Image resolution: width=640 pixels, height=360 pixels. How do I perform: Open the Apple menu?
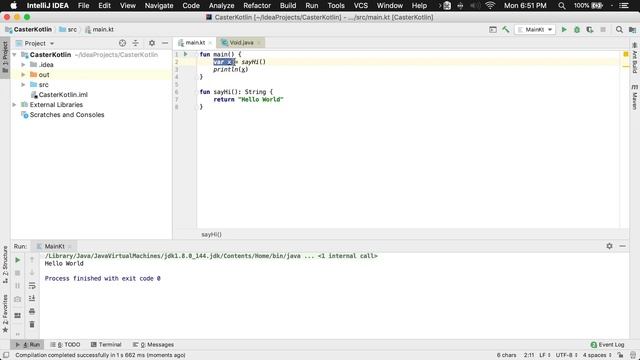point(13,6)
